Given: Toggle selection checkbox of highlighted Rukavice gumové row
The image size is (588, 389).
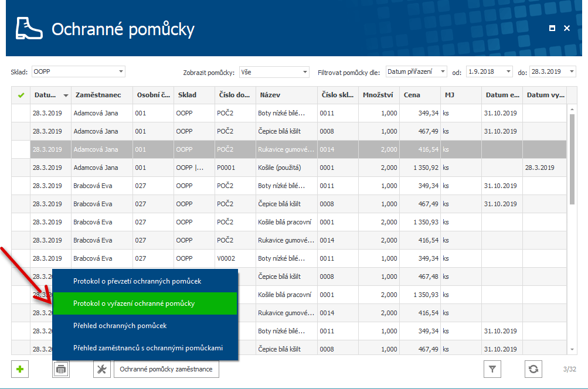Looking at the screenshot, I should click(21, 149).
